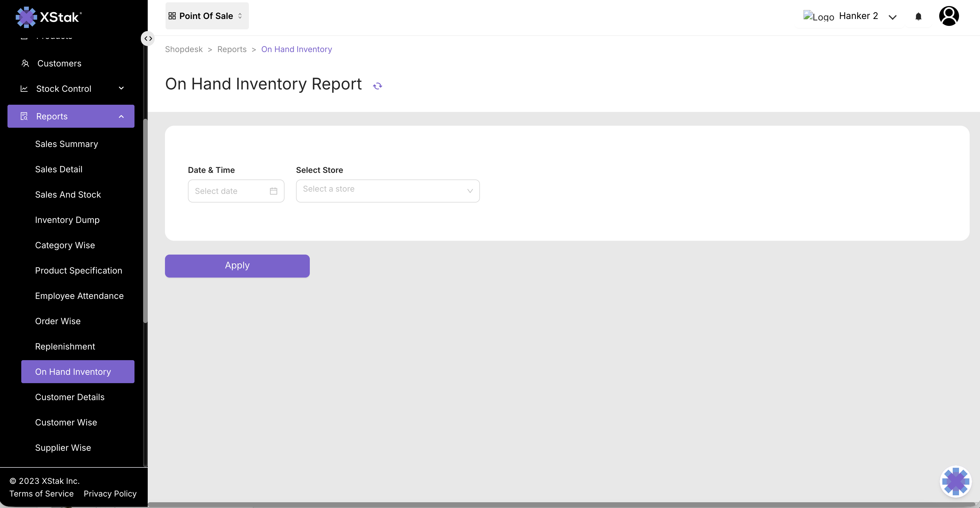980x508 pixels.
Task: Collapse the Reports menu chevron
Action: 121,116
